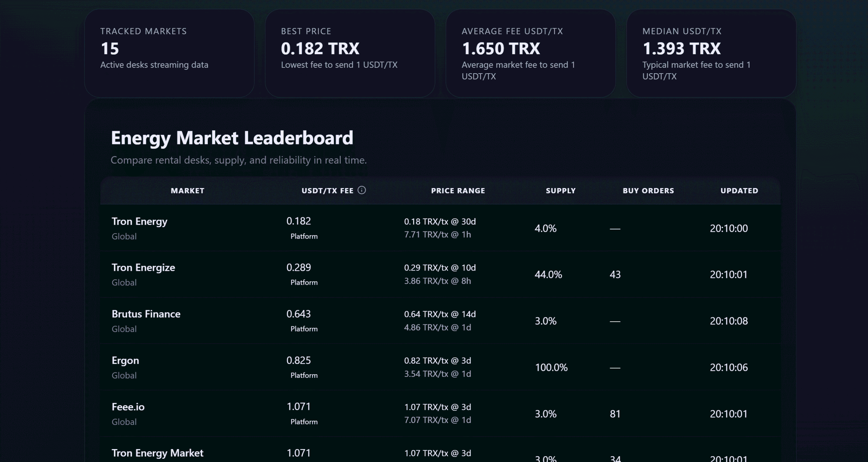Open the Best Price 0.182 TRX card
This screenshot has height=462, width=868.
[x=350, y=53]
